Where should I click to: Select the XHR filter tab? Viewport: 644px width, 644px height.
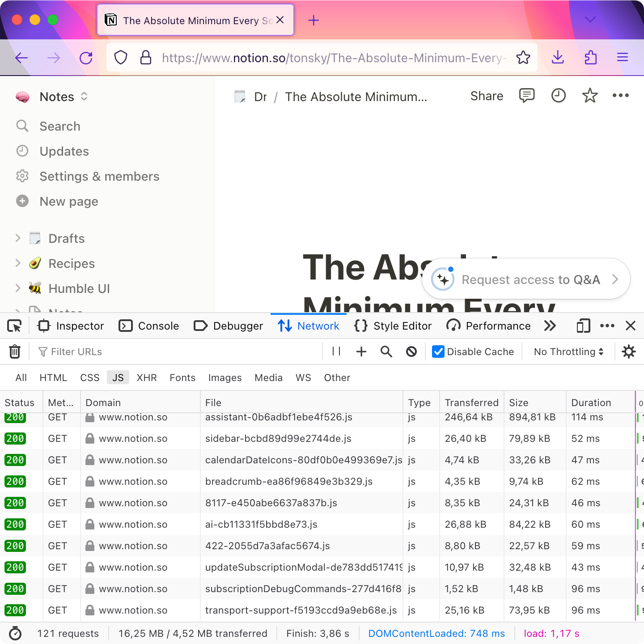[x=147, y=378]
